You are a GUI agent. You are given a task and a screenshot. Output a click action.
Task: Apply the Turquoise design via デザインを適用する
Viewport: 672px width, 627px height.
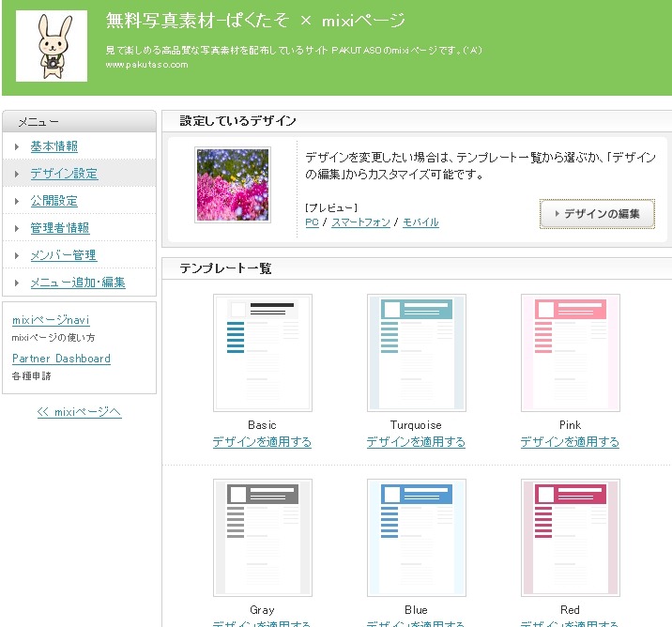416,442
